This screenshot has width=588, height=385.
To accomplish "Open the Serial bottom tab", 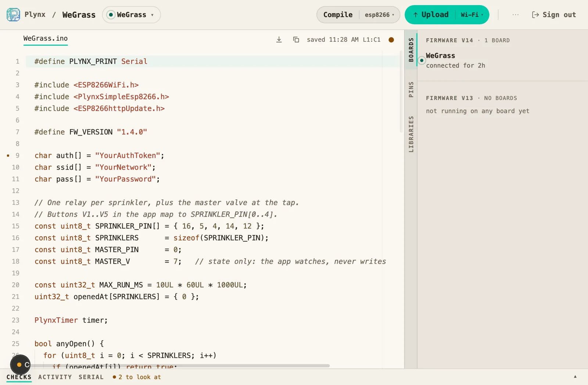I will click(91, 377).
